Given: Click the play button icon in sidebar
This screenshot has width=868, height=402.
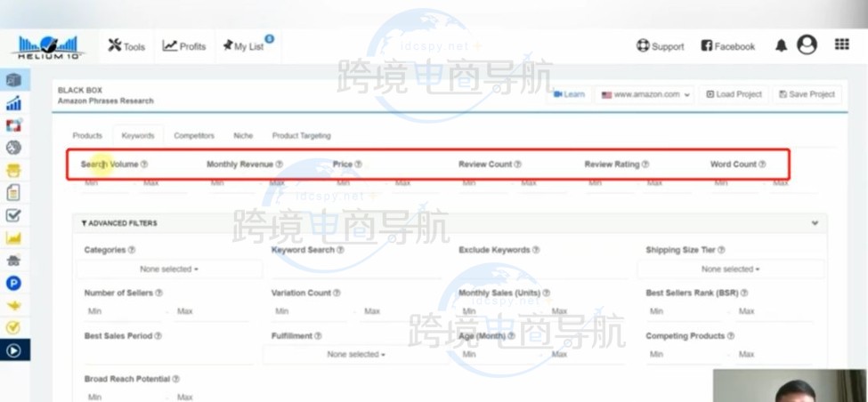Looking at the screenshot, I should 13,350.
